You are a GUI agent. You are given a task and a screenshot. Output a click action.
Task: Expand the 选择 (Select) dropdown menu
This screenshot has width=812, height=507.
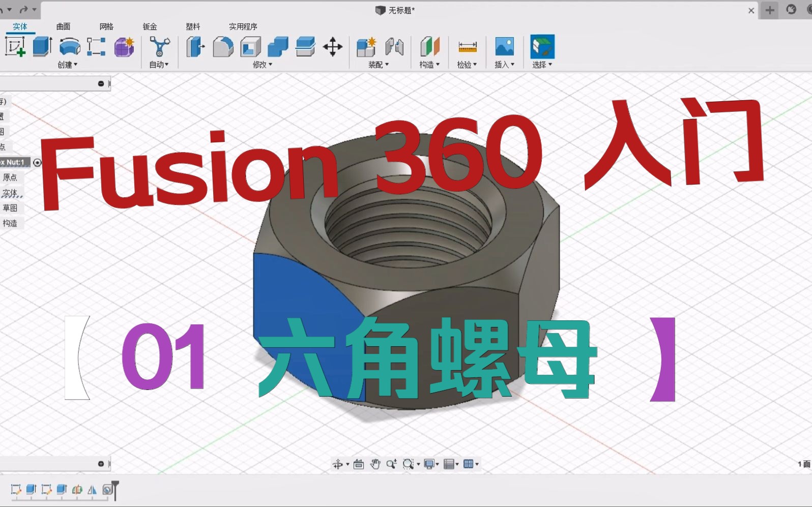pyautogui.click(x=542, y=65)
